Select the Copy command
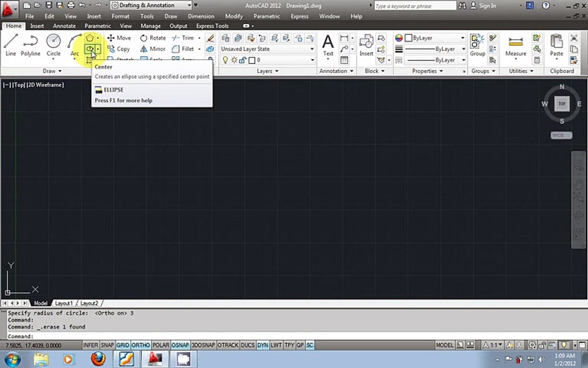The image size is (588, 368). pos(118,49)
